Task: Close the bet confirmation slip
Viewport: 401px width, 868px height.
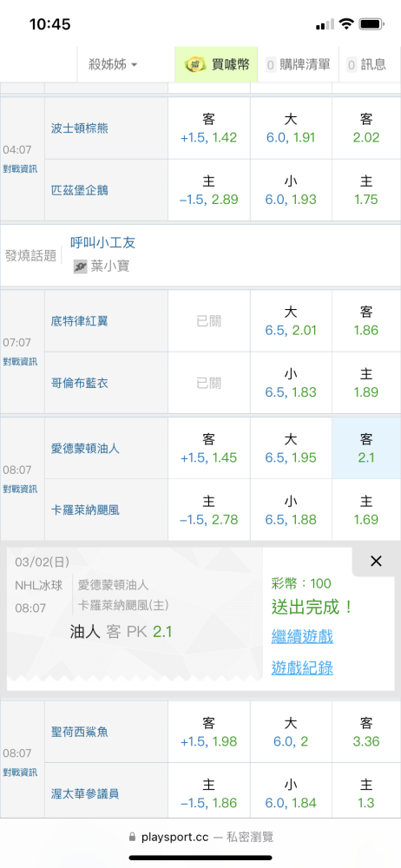Action: [x=376, y=562]
